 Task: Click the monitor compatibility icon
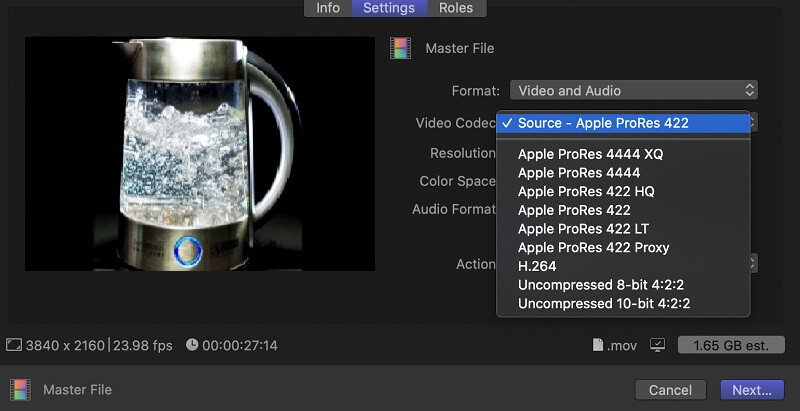click(x=658, y=345)
